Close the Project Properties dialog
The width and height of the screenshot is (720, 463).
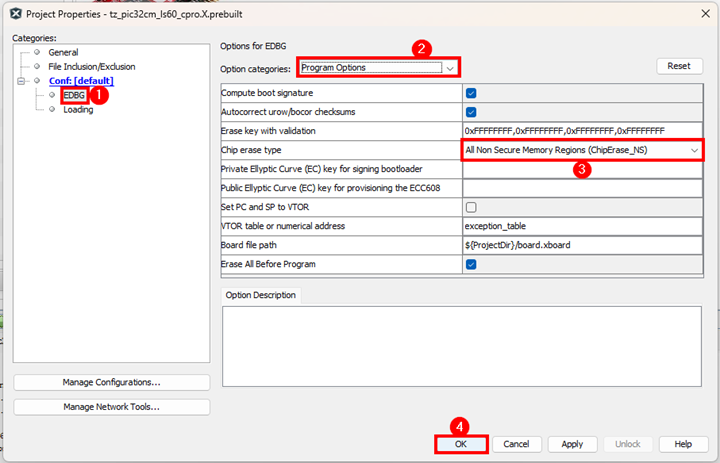point(698,12)
